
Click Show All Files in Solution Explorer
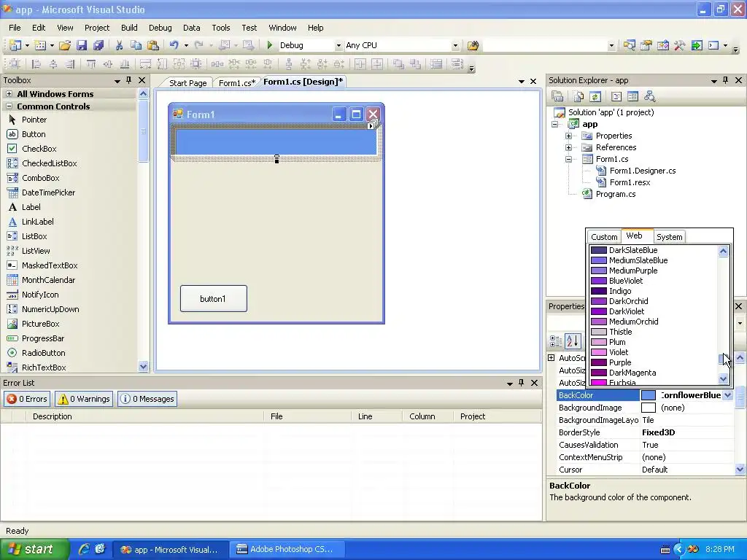pyautogui.click(x=578, y=97)
